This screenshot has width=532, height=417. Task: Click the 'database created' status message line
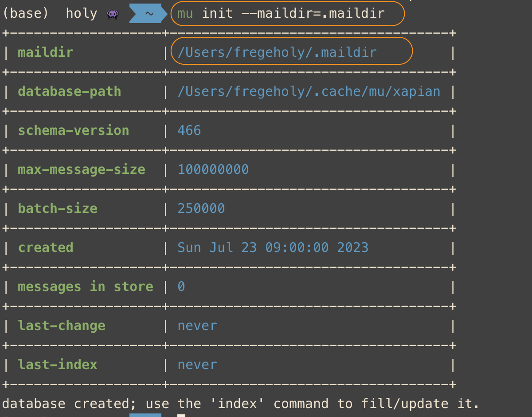click(241, 404)
